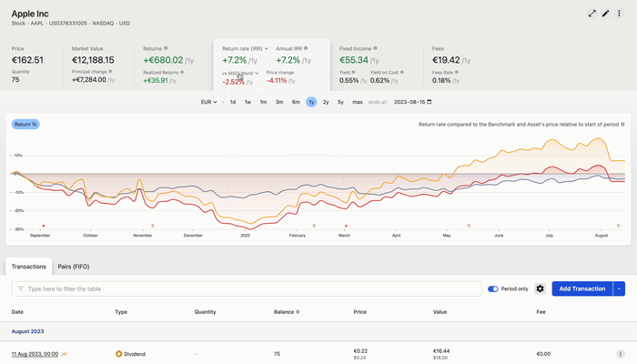Open row options for the Dividend transaction
This screenshot has height=364, width=637.
[620, 354]
